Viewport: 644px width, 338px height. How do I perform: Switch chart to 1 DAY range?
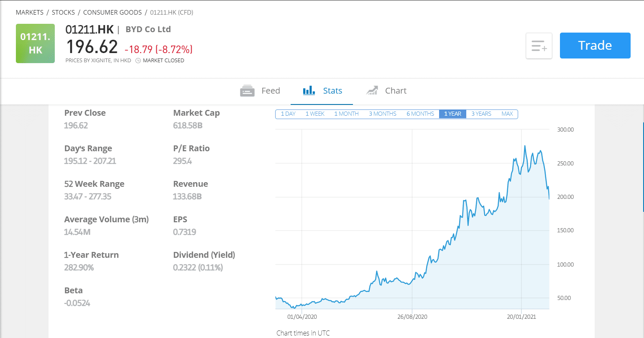click(288, 113)
